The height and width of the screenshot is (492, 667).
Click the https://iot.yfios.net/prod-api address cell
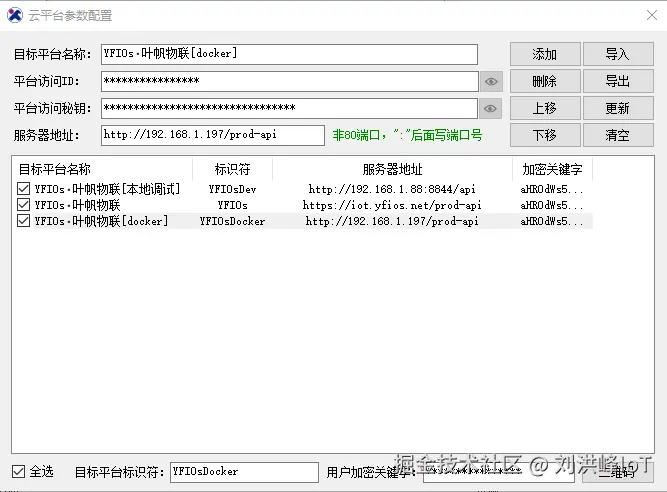tap(392, 205)
